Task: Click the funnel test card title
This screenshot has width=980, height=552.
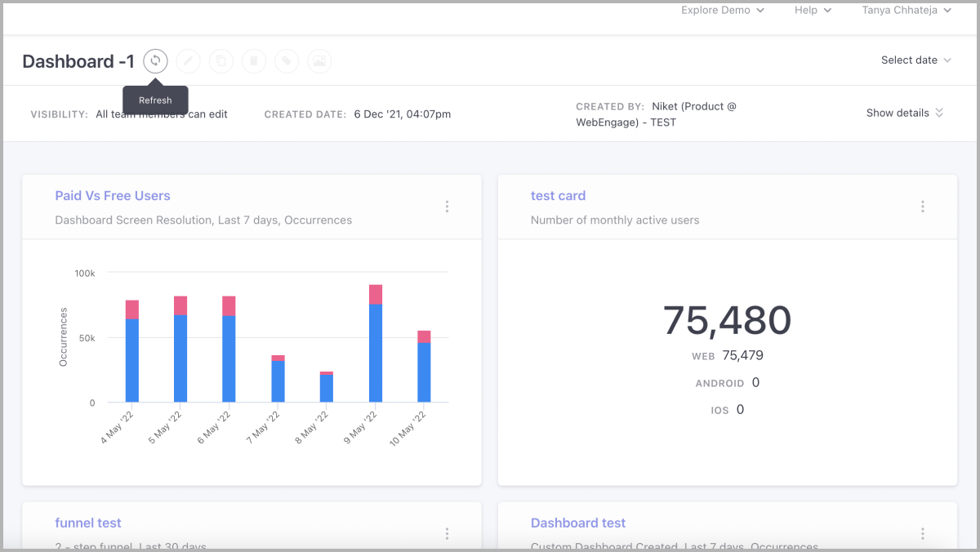Action: [88, 523]
